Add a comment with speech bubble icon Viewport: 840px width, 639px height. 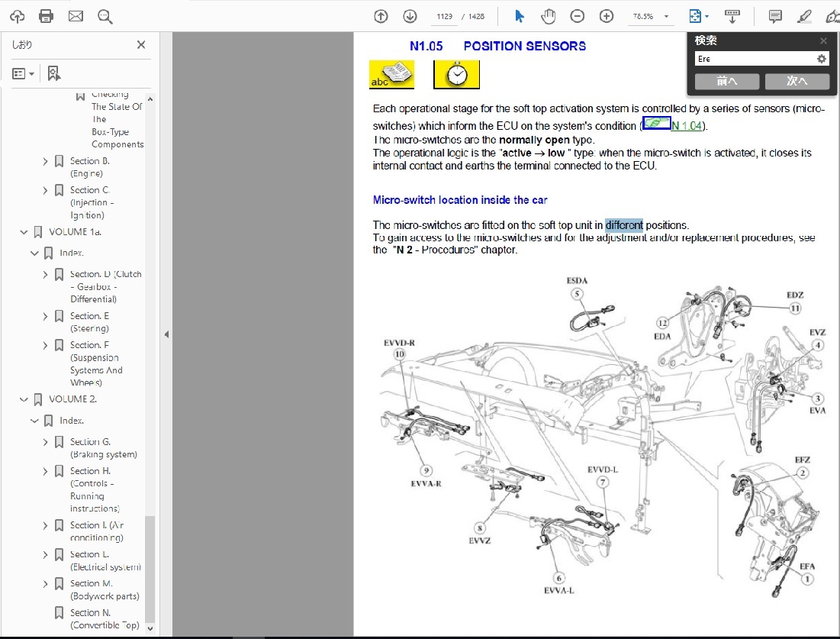point(774,17)
